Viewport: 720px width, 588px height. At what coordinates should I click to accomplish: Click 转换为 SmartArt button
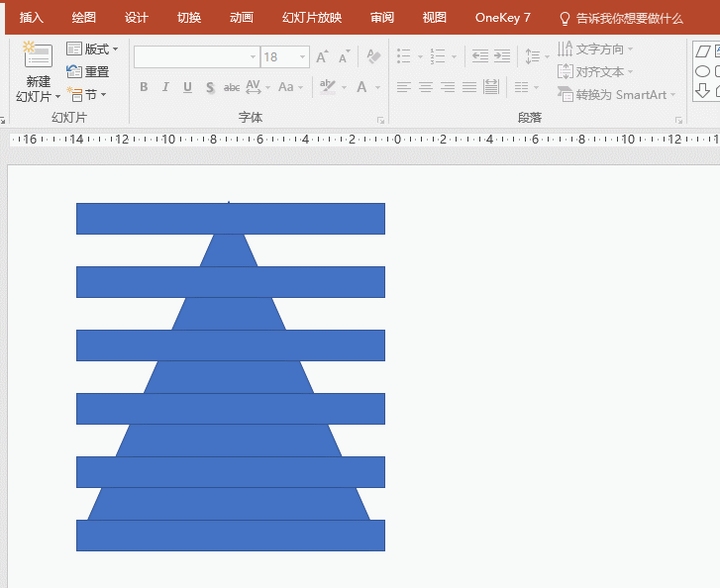tap(617, 95)
